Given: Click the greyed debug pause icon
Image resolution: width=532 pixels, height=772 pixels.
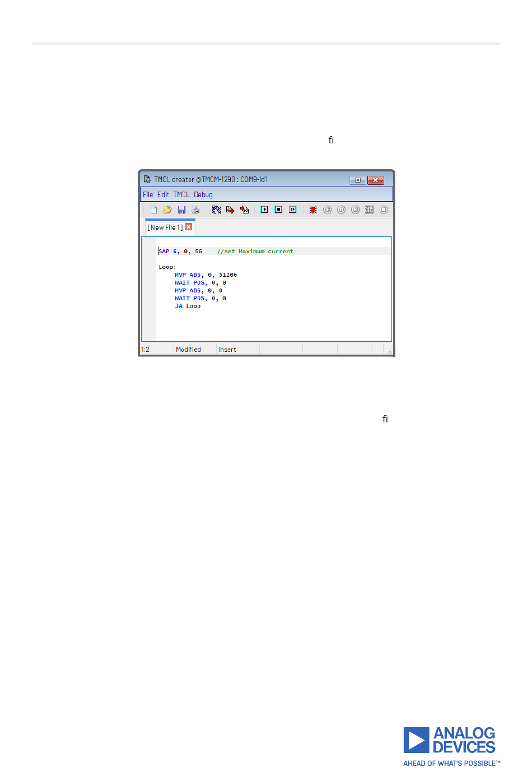Looking at the screenshot, I should pos(341,210).
